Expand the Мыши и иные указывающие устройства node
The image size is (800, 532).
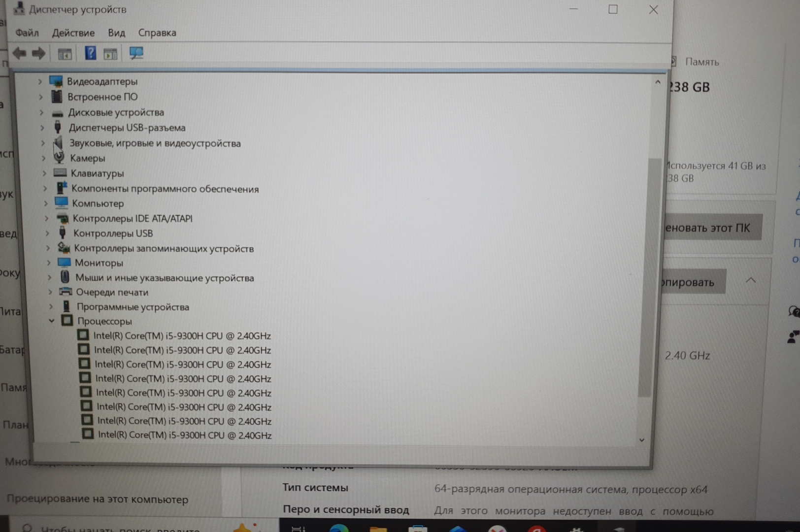pyautogui.click(x=49, y=278)
